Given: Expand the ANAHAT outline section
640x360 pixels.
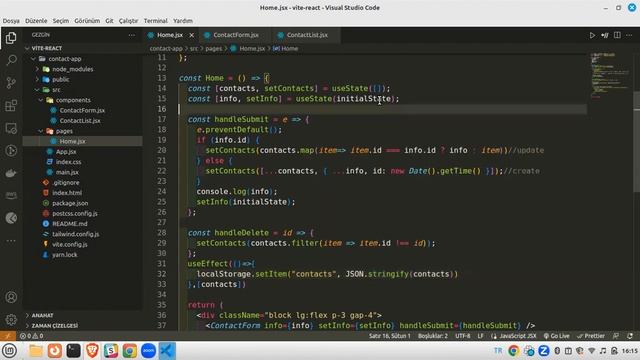Looking at the screenshot, I should (82, 315).
